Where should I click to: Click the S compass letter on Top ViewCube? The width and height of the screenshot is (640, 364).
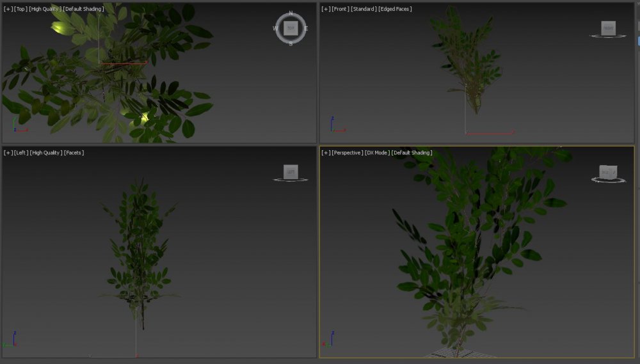tap(291, 44)
